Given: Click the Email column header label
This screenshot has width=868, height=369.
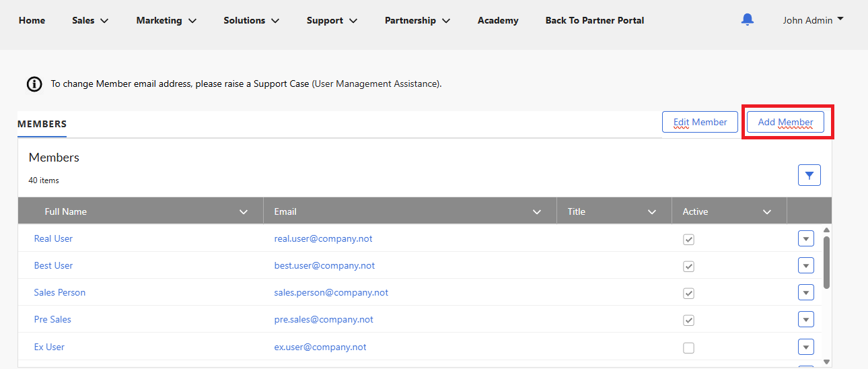Looking at the screenshot, I should point(285,211).
